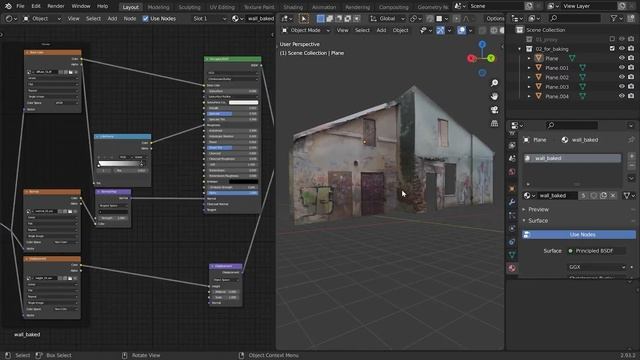Choose the Extend selection mode icon

point(329,18)
